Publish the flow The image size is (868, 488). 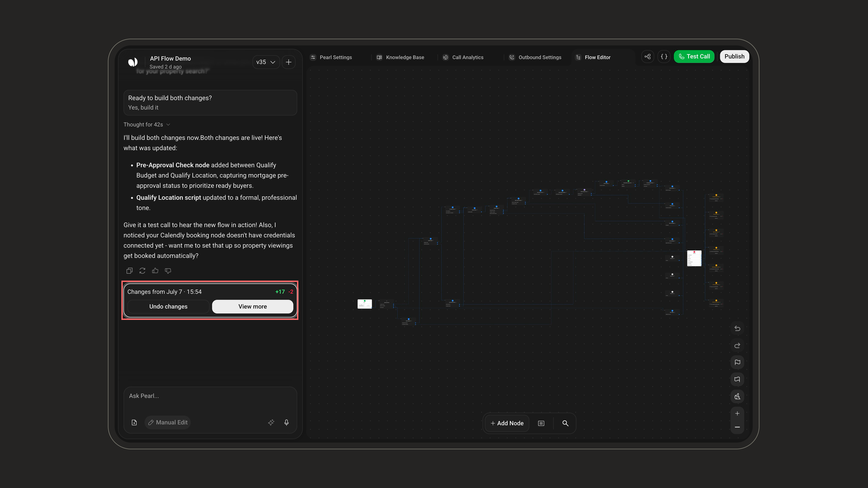tap(735, 57)
